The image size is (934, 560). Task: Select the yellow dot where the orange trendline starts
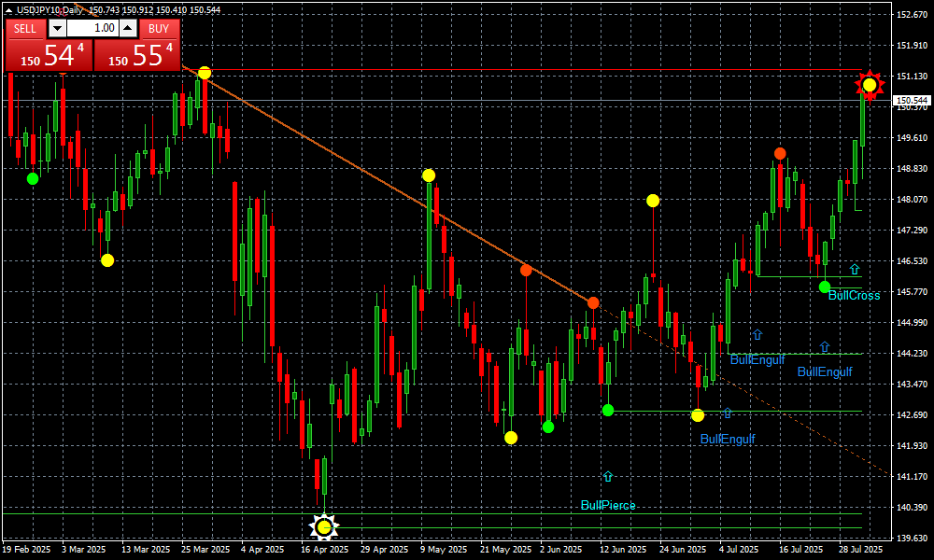point(205,73)
